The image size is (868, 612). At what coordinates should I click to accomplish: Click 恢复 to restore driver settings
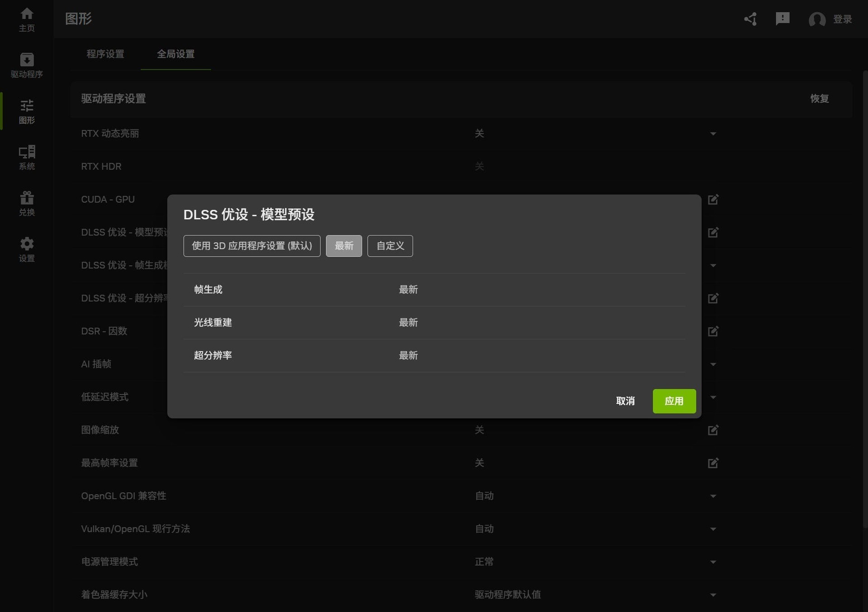click(x=820, y=99)
